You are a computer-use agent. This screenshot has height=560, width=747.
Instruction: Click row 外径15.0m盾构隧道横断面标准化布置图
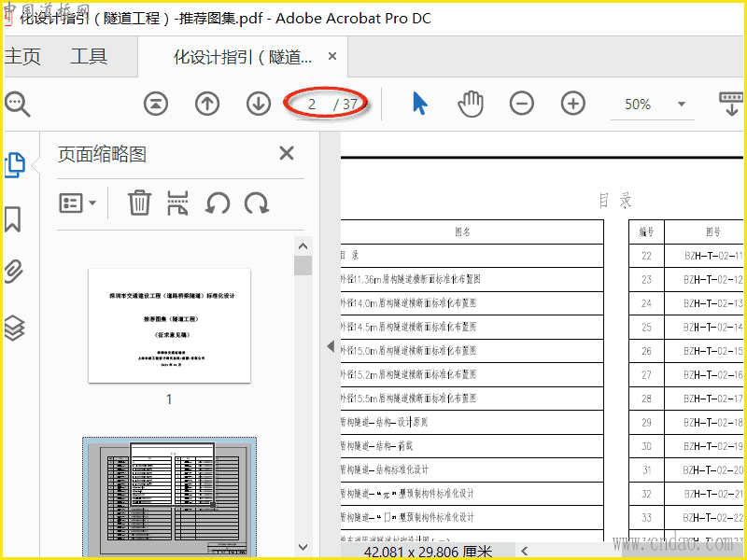(472, 351)
